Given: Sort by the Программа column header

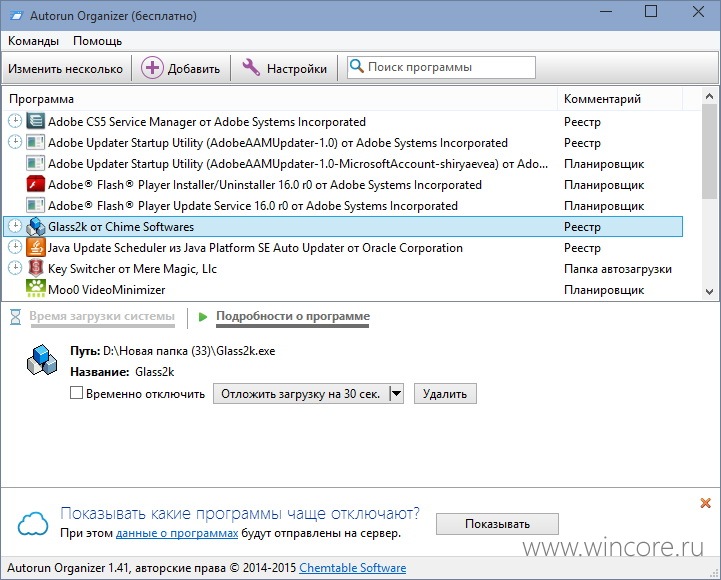Looking at the screenshot, I should coord(280,99).
